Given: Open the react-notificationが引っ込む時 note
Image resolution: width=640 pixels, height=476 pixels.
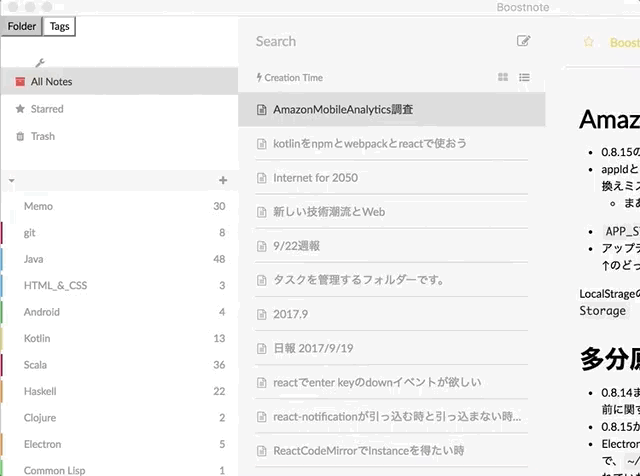Looking at the screenshot, I should click(392, 417).
